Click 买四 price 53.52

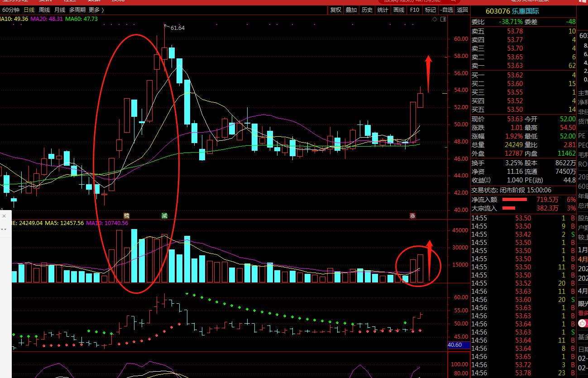click(x=515, y=101)
